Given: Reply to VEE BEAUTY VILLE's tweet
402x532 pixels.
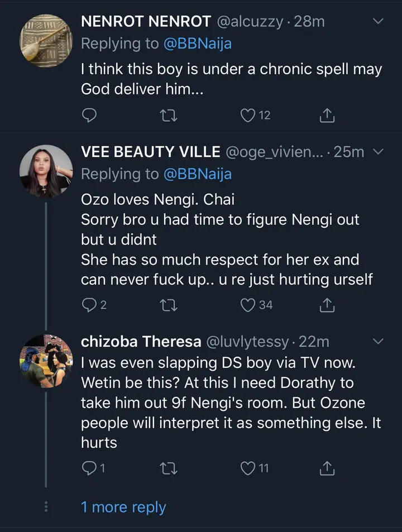Looking at the screenshot, I should coord(89,305).
